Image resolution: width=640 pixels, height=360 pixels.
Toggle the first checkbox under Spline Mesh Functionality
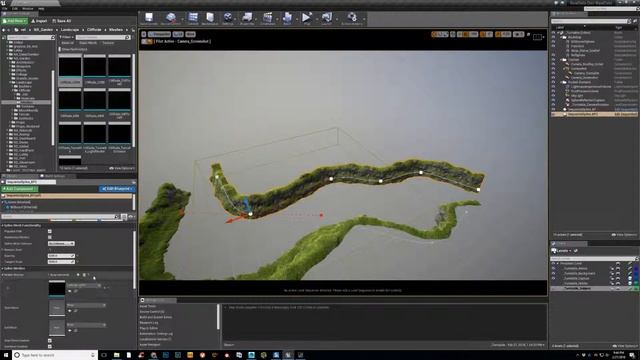(50, 231)
